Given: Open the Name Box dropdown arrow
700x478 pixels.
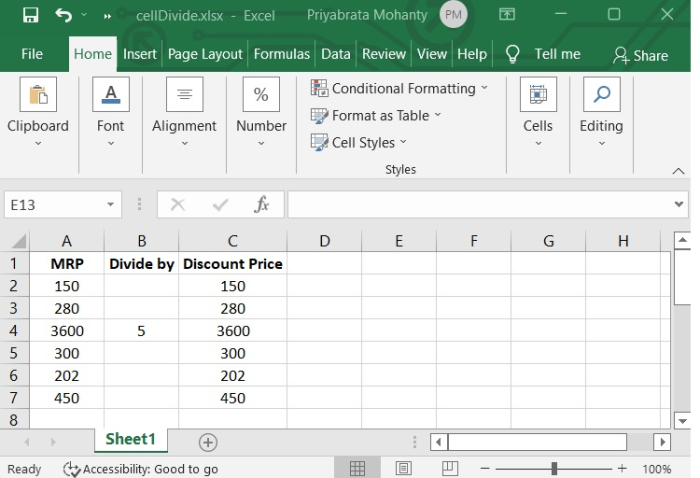Looking at the screenshot, I should pyautogui.click(x=111, y=204).
